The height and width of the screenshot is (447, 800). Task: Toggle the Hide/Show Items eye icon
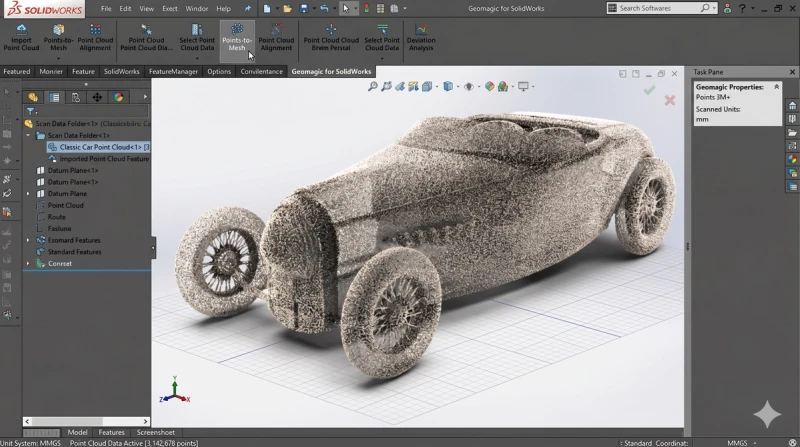(469, 86)
